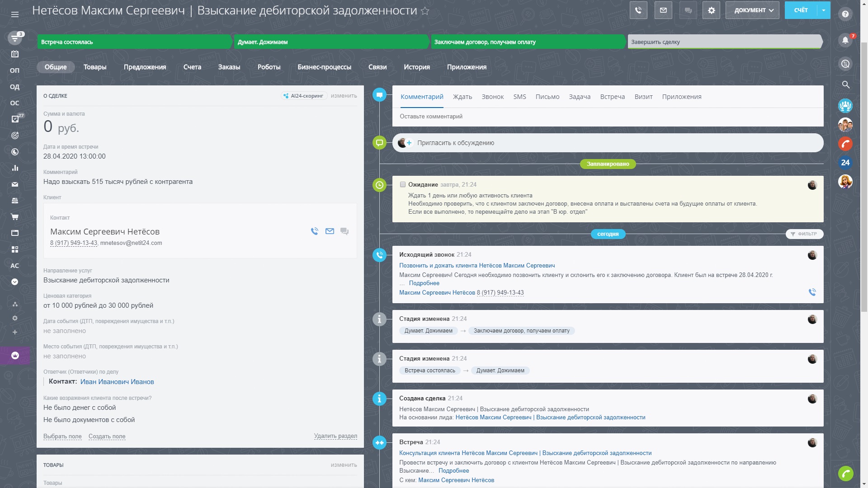Click the email envelope icon in top toolbar
The image size is (868, 488).
click(663, 10)
